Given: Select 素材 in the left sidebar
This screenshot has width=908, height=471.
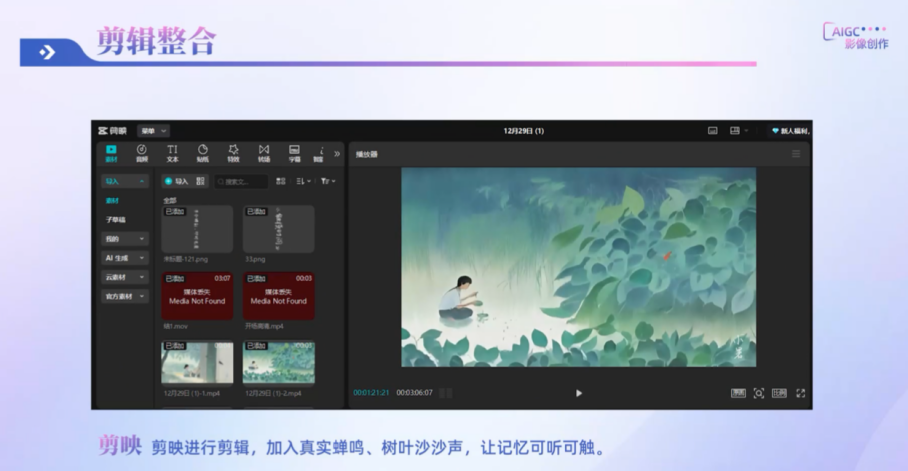Looking at the screenshot, I should tap(112, 200).
